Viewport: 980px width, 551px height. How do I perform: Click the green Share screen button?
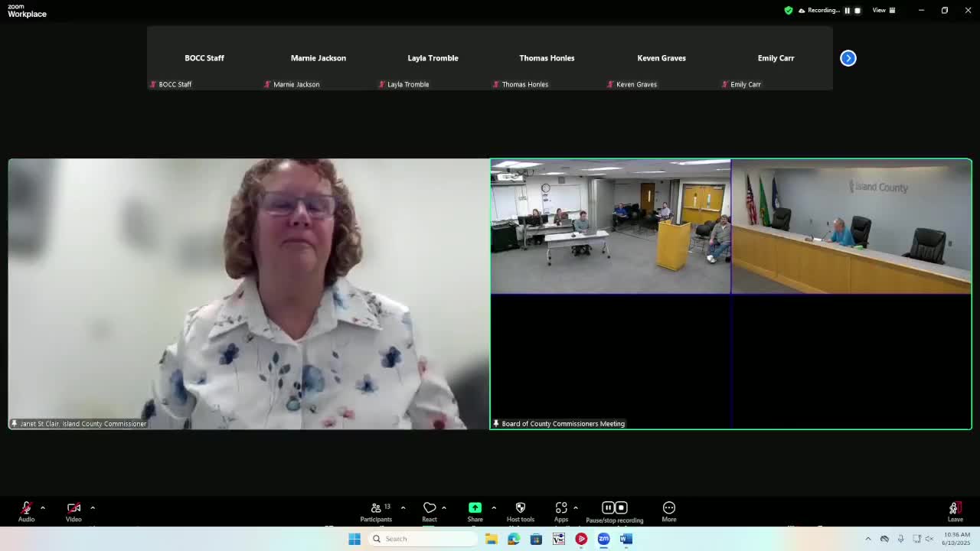[475, 511]
